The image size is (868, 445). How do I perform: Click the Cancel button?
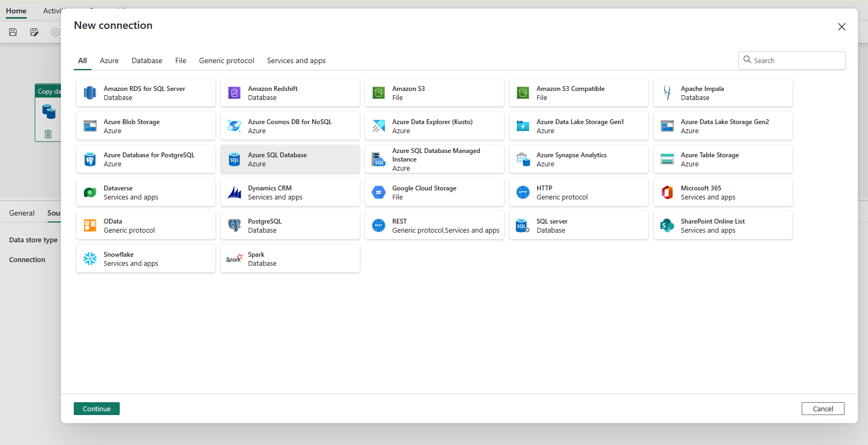pyautogui.click(x=823, y=409)
